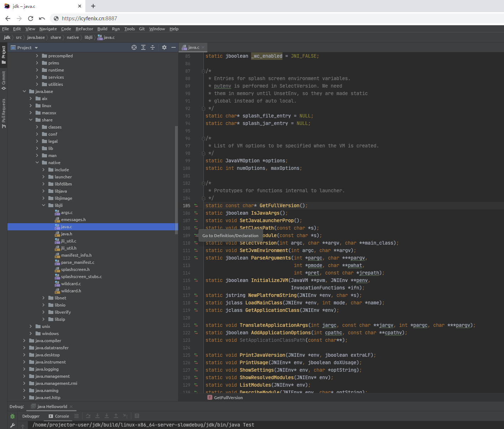Screen dimensions: 504x429
Task: Expand the windows folder
Action: tap(31, 334)
